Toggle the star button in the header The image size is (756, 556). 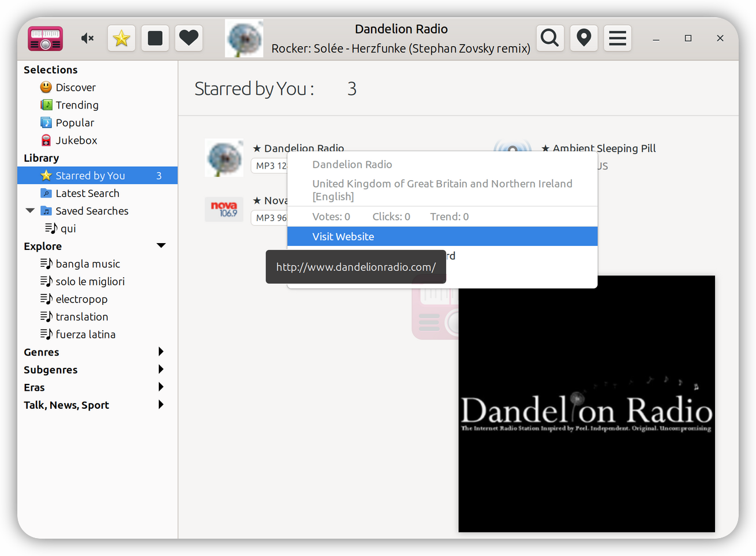[121, 39]
